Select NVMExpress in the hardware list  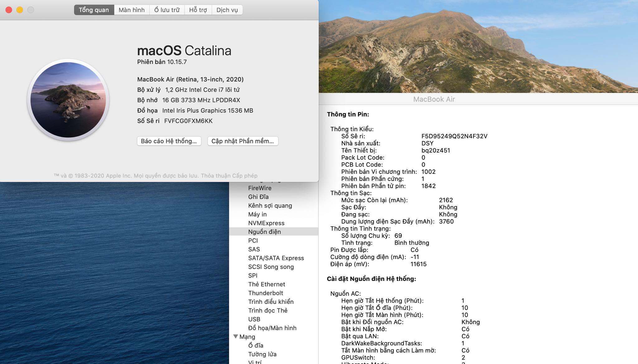(x=266, y=223)
